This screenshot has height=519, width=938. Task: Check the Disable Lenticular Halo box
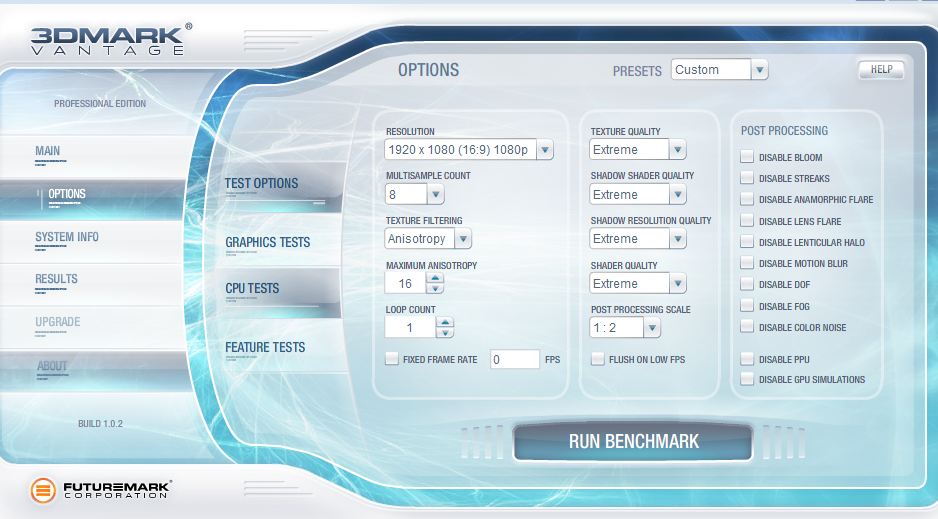point(747,242)
